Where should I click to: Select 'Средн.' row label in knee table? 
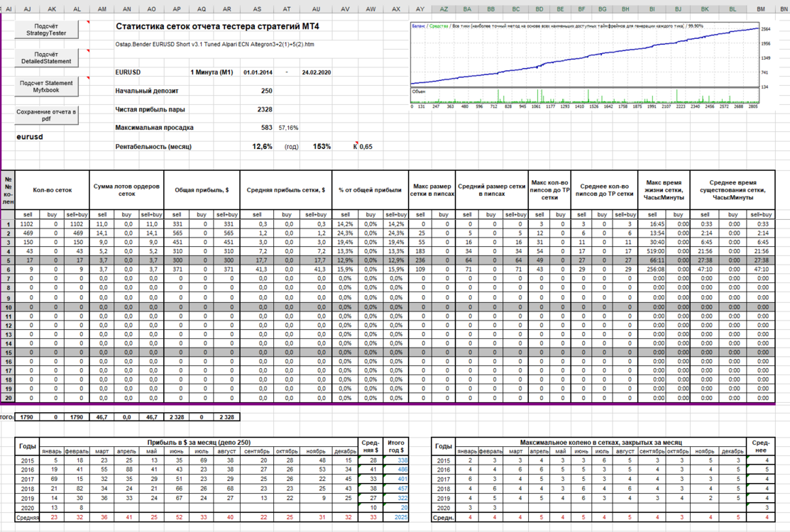(444, 517)
